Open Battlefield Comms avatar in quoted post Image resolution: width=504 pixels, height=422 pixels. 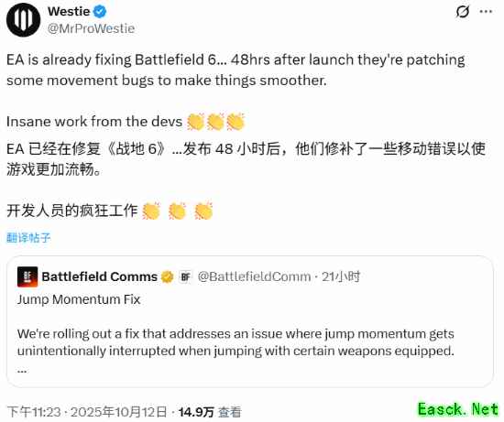pyautogui.click(x=27, y=276)
